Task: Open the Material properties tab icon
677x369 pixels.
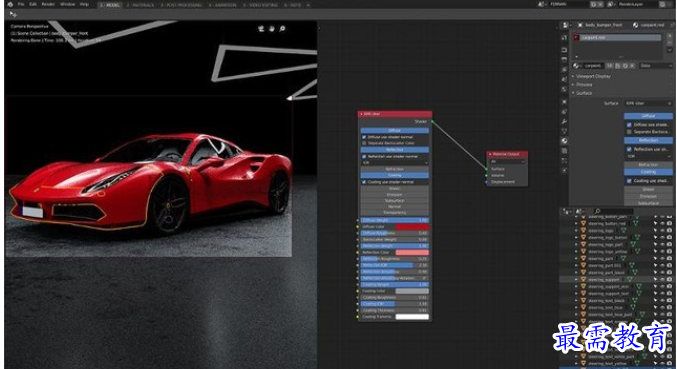Action: pos(564,141)
